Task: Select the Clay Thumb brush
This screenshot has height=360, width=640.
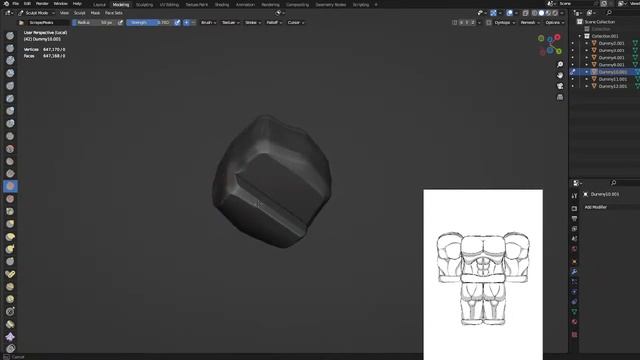Action: (10, 86)
